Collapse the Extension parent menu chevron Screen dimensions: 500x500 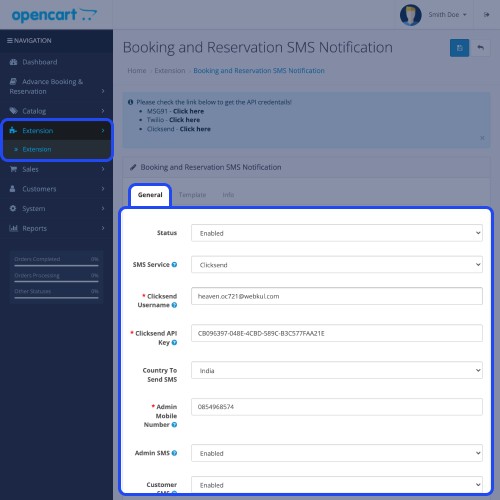coord(103,131)
